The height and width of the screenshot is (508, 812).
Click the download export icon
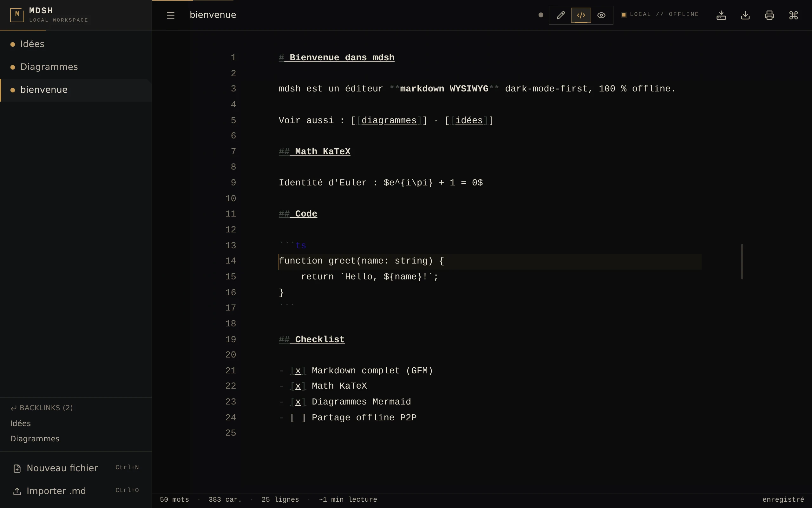tap(745, 15)
